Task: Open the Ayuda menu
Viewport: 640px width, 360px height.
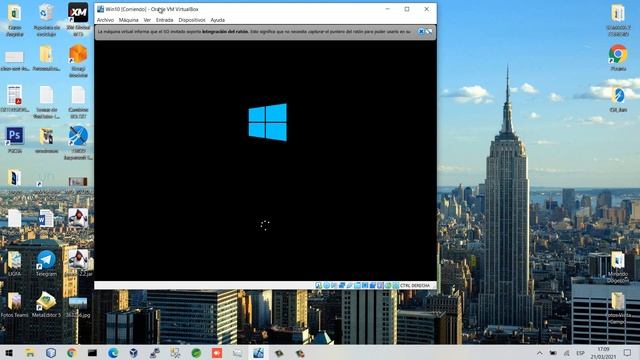Action: coord(218,20)
